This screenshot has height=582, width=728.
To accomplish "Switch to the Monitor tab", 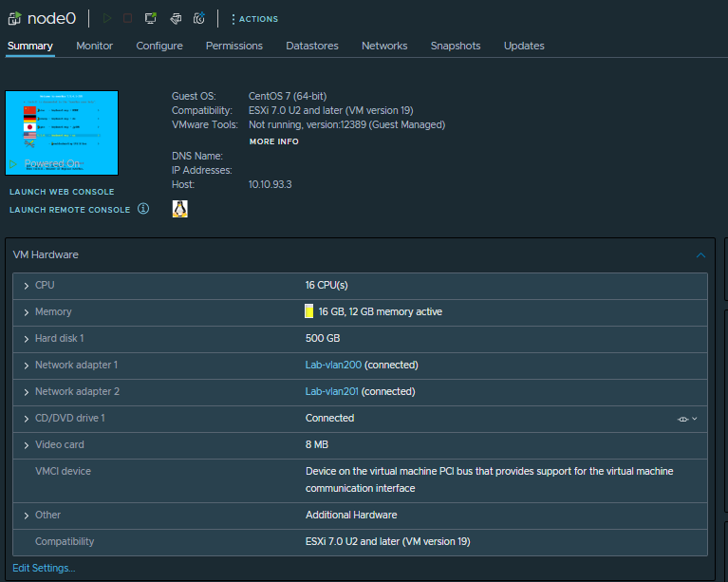I will click(94, 46).
